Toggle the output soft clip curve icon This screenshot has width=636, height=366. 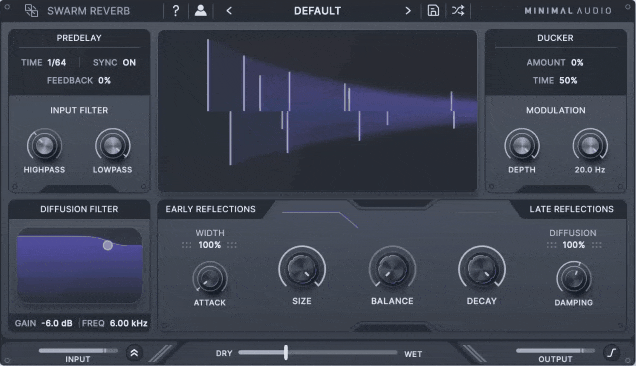pyautogui.click(x=611, y=352)
